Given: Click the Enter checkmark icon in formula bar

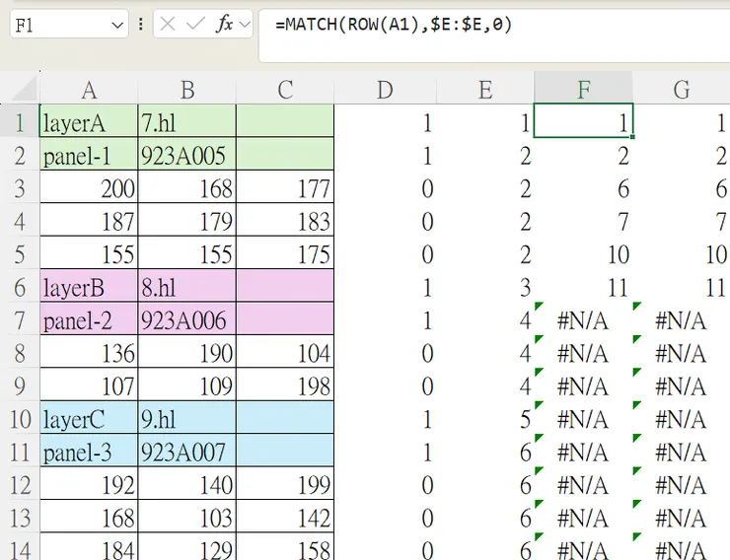Looking at the screenshot, I should (196, 25).
